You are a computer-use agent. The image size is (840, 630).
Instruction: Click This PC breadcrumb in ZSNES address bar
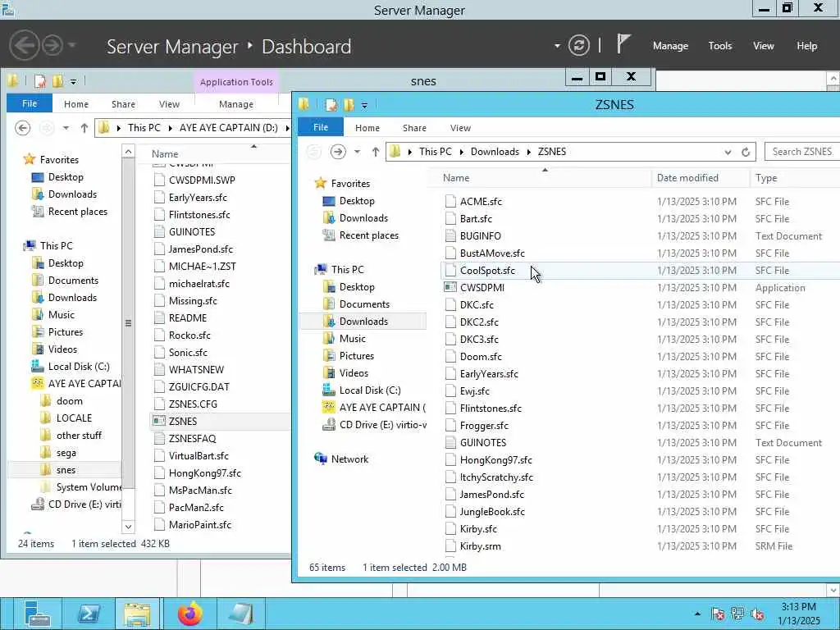point(436,152)
